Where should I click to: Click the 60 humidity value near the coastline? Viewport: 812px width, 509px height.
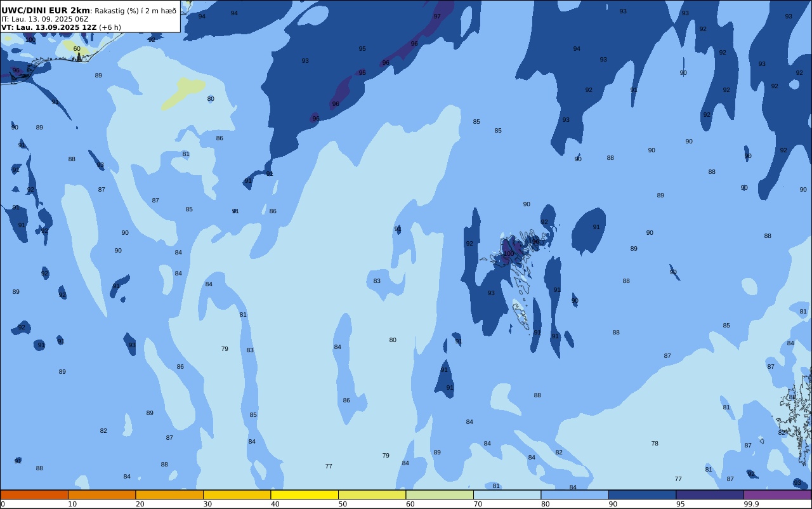77,49
